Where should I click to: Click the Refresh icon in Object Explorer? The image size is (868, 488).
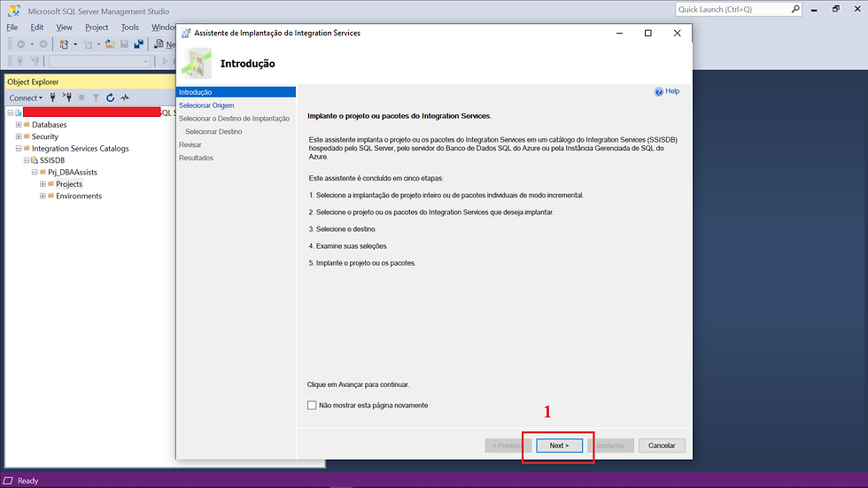click(110, 97)
